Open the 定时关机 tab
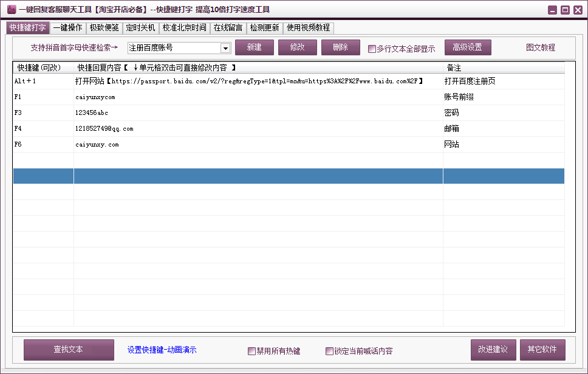Image resolution: width=588 pixels, height=374 pixels. [140, 28]
